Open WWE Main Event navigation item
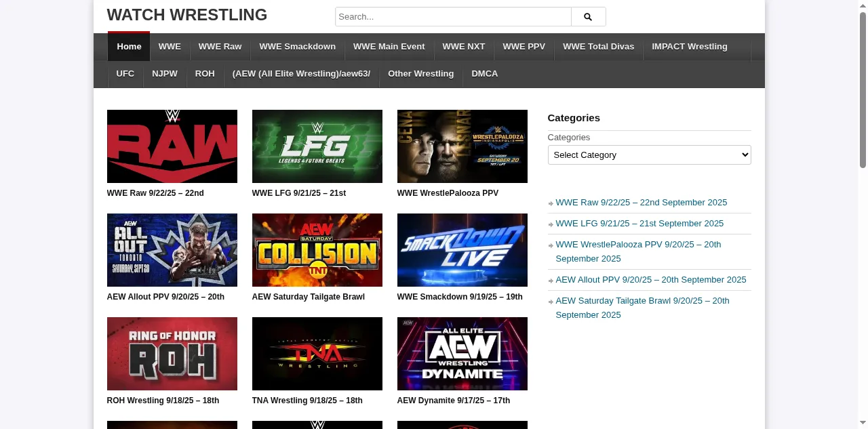868x429 pixels. (x=389, y=47)
